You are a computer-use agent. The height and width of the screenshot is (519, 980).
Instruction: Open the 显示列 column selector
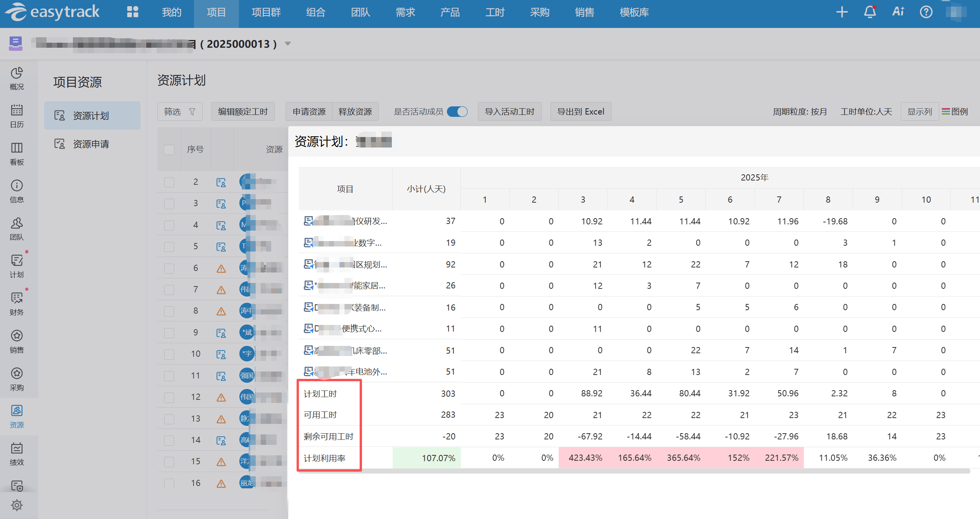pos(919,112)
